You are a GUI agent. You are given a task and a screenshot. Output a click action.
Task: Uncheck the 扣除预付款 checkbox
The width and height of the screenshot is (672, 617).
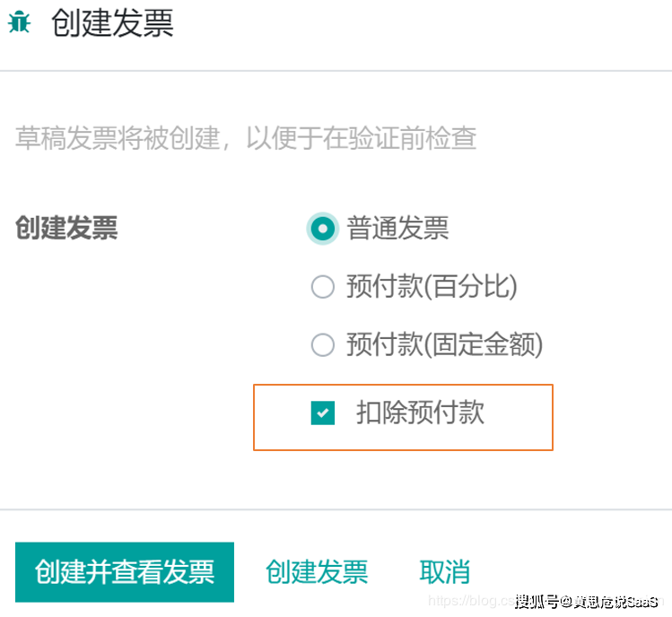(323, 413)
